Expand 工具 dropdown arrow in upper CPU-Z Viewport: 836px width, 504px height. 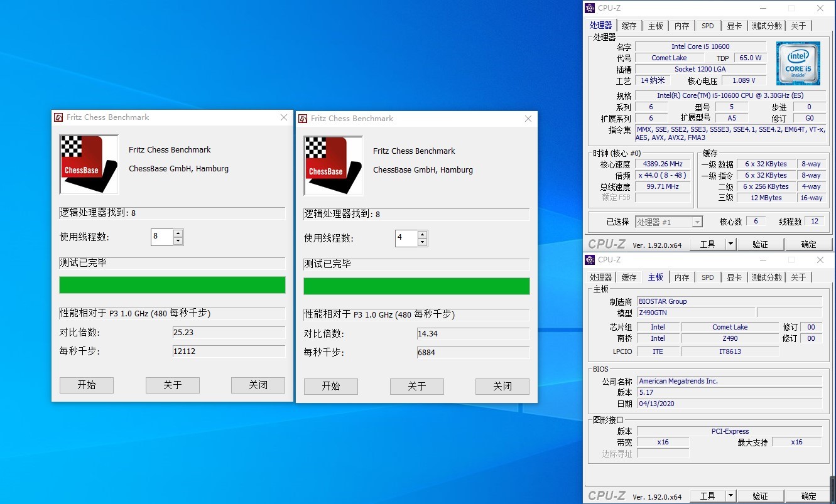pos(731,244)
